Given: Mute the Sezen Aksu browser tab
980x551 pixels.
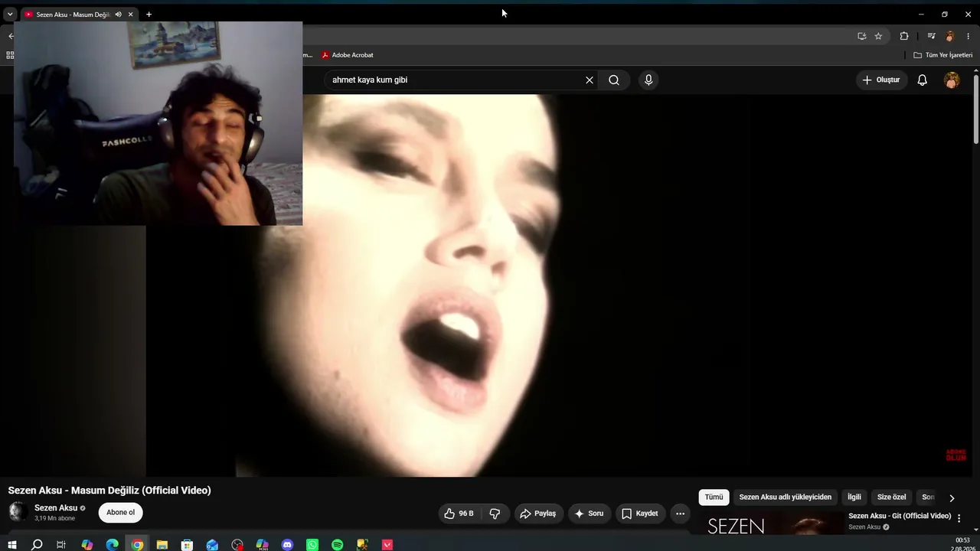Looking at the screenshot, I should click(x=118, y=15).
